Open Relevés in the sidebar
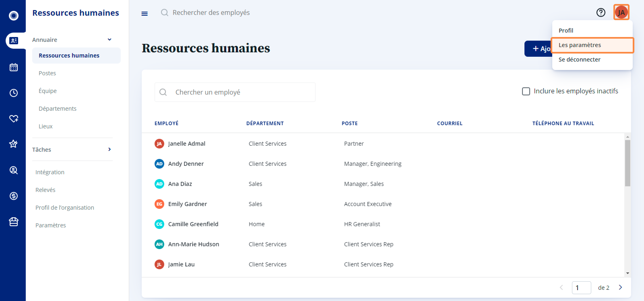 (x=45, y=190)
